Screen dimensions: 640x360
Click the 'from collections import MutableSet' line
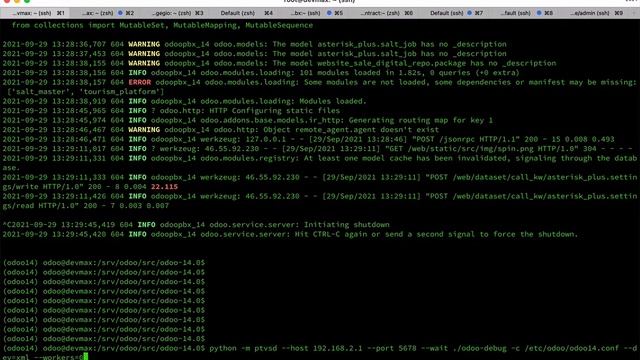tap(162, 25)
